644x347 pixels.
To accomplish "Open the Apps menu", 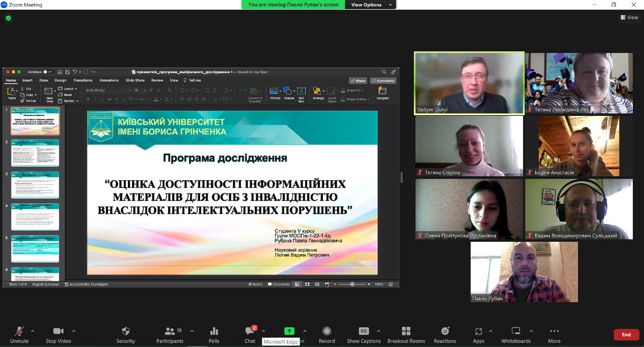I will click(x=478, y=334).
